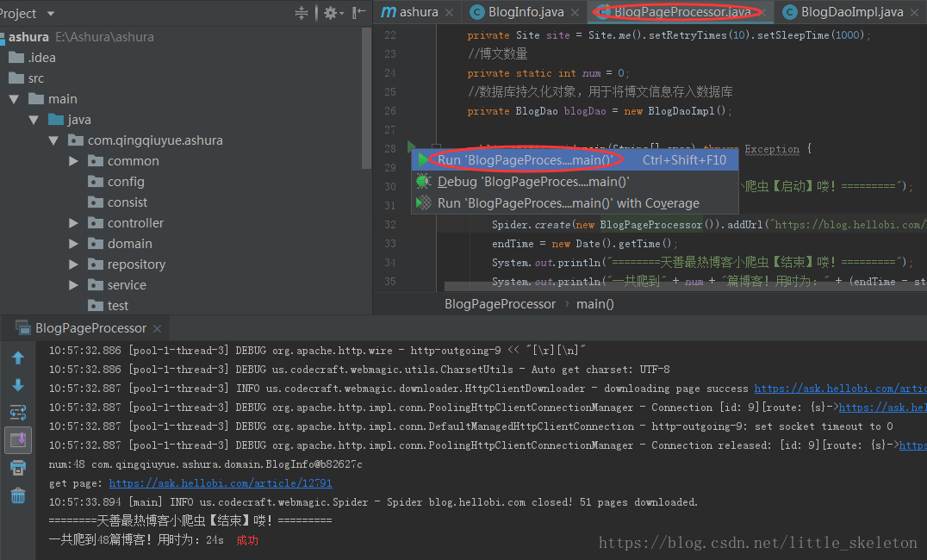Open link in 'Connection released' log line
This screenshot has height=560, width=927.
pyautogui.click(x=913, y=445)
